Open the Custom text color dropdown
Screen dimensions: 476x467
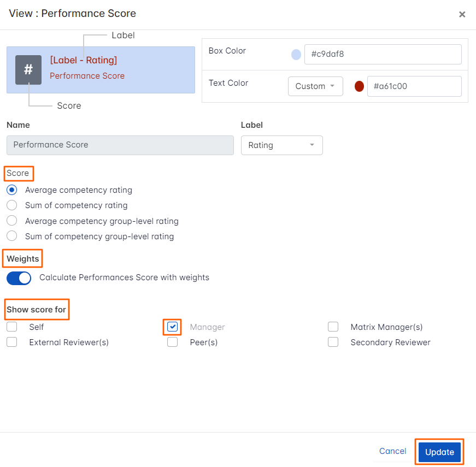pyautogui.click(x=315, y=86)
